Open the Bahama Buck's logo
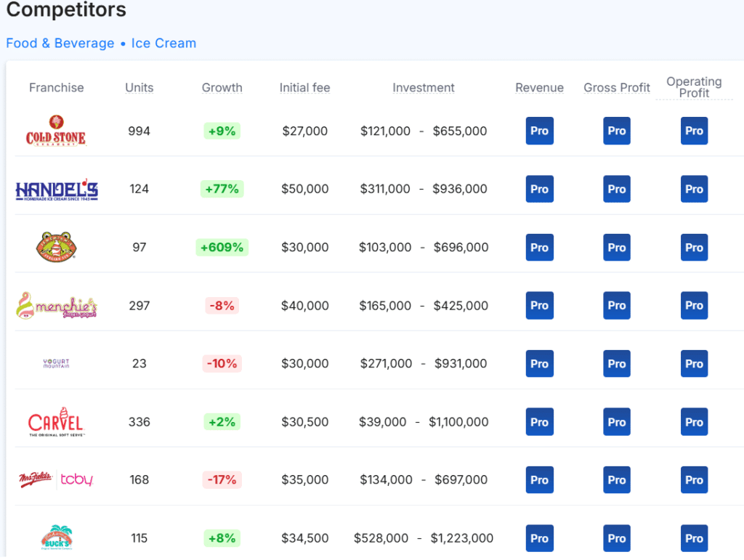Image resolution: width=744 pixels, height=560 pixels. (x=57, y=537)
